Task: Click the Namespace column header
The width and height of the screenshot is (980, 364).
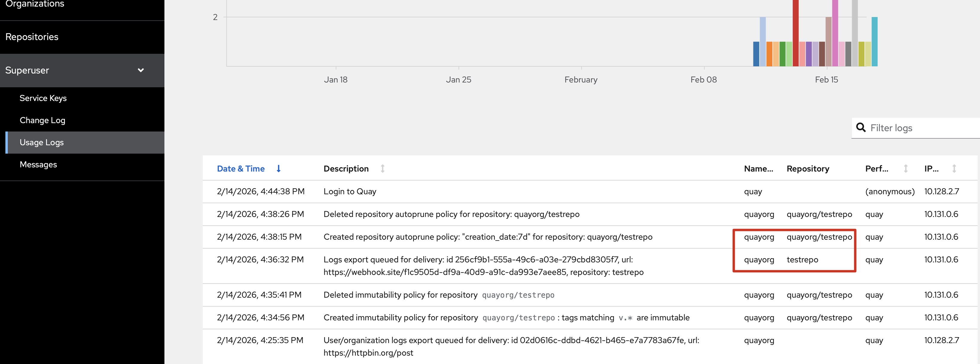Action: click(758, 169)
